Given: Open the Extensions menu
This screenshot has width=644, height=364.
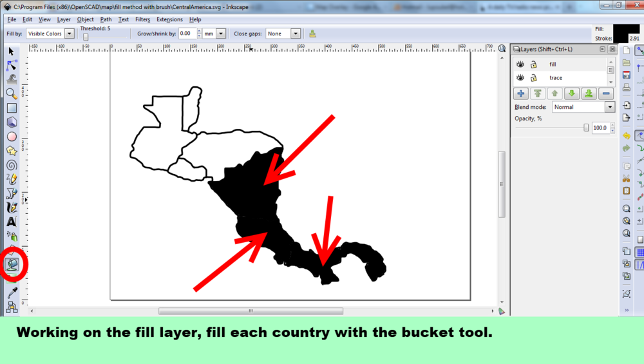Looking at the screenshot, I should [x=169, y=19].
